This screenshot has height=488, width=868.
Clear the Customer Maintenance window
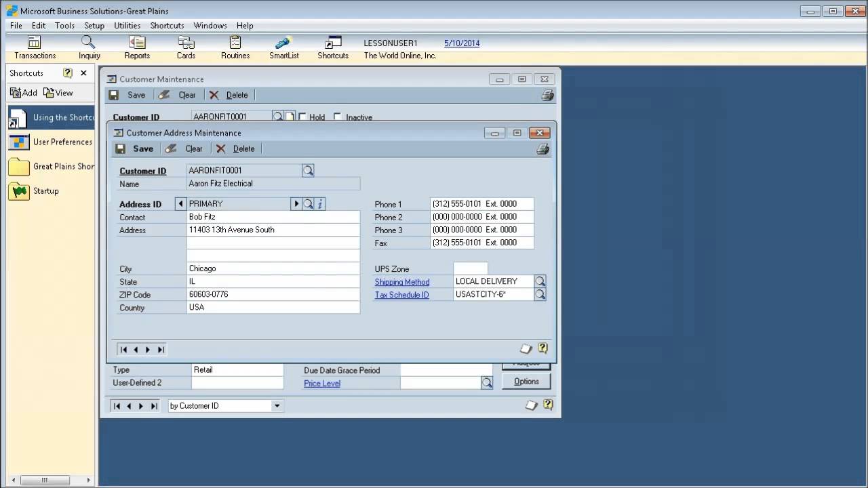pyautogui.click(x=178, y=95)
